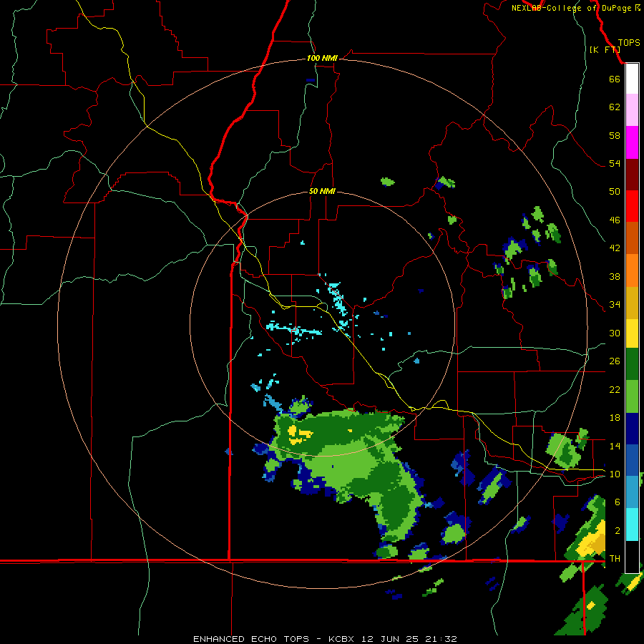The height and width of the screenshot is (644, 644).
Task: Click the bright yellow legend swatch
Action: (632, 333)
